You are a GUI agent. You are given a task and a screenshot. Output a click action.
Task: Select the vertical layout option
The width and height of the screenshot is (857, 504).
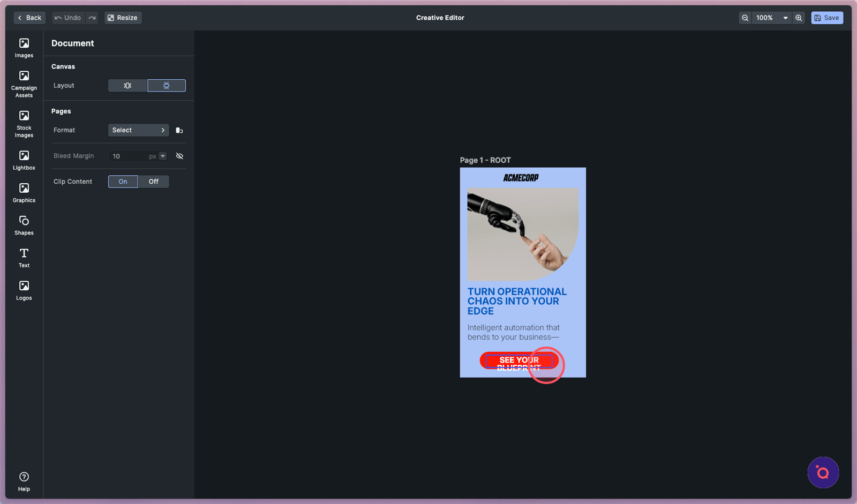pos(167,86)
